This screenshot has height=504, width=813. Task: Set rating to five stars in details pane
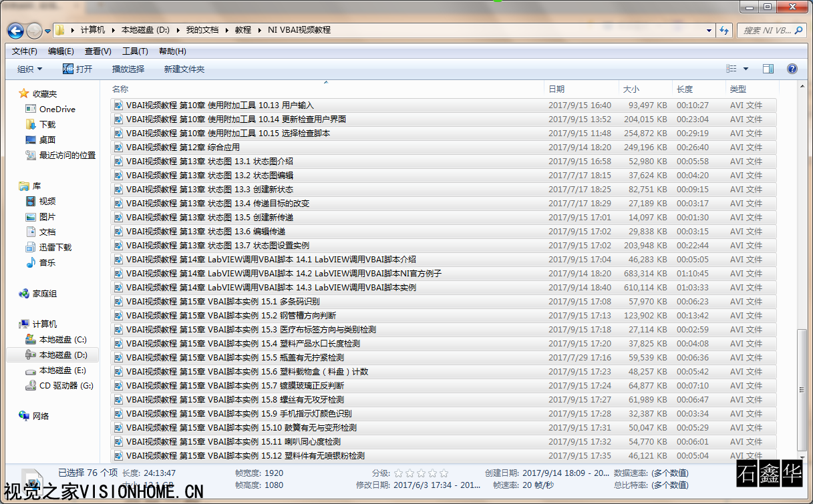[x=444, y=473]
